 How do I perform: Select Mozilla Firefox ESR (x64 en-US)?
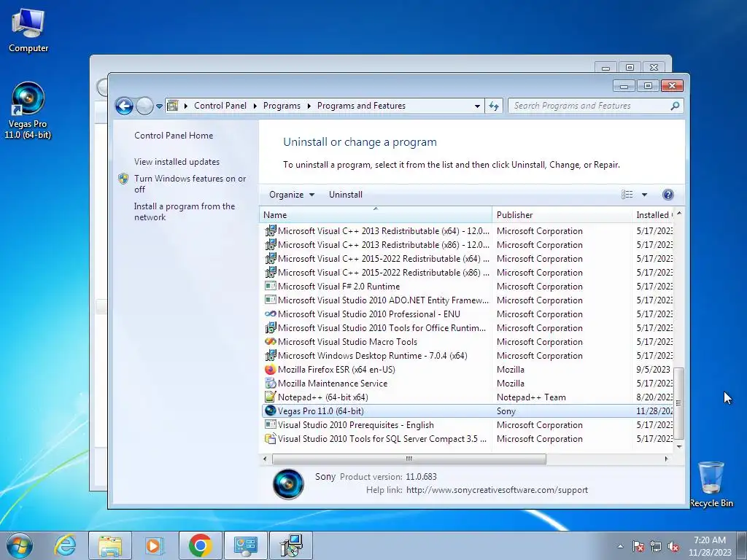click(467, 369)
